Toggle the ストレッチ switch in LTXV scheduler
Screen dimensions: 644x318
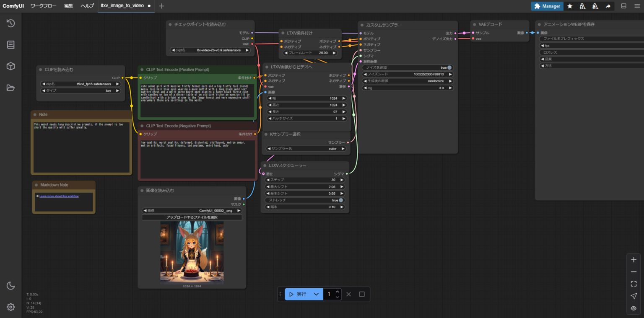[341, 200]
